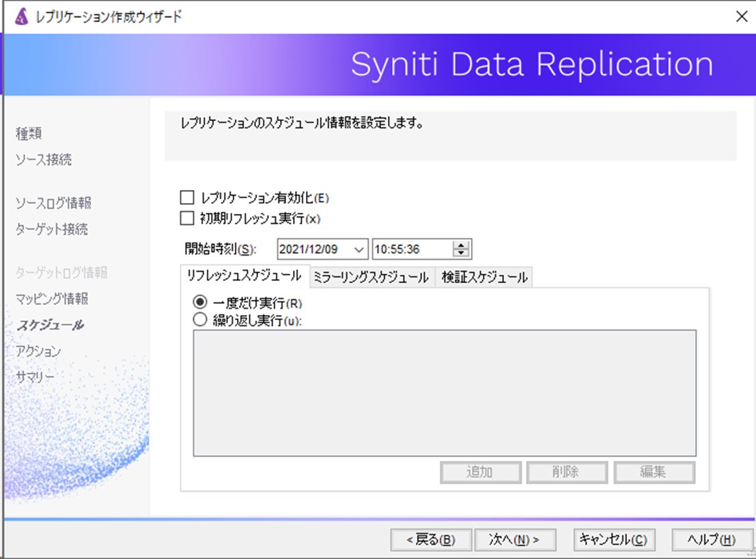Switch to ミラーリングスケジュール tab
Screen dimensions: 756x559
(372, 277)
